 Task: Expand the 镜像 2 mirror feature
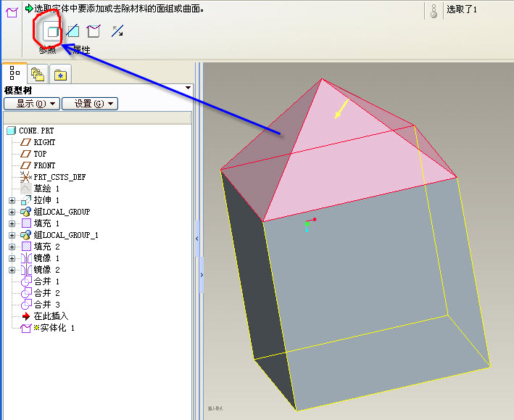(x=12, y=270)
